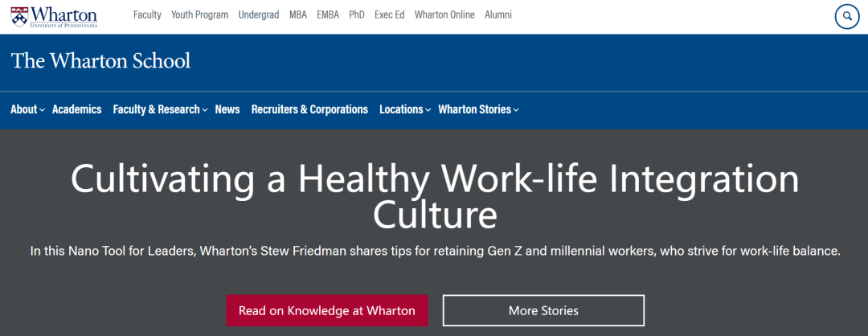Click Read on Knowledge at Wharton button
868x336 pixels.
coord(326,310)
